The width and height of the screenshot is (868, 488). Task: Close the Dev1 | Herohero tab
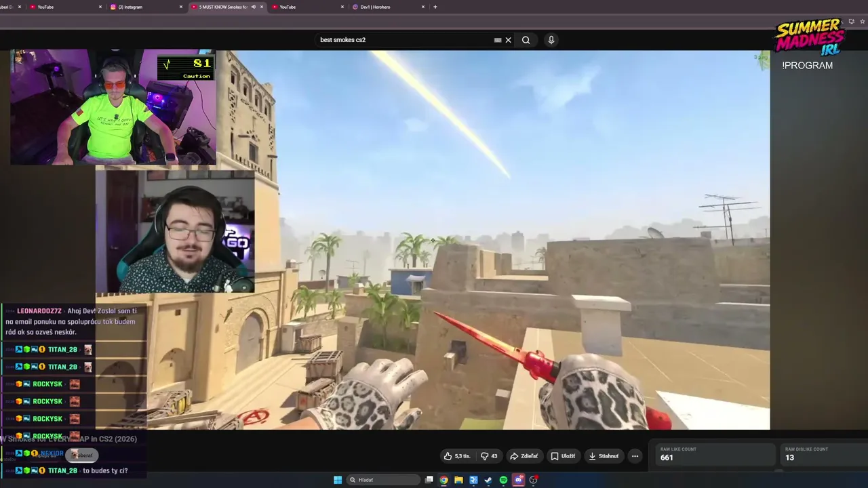pyautogui.click(x=423, y=7)
